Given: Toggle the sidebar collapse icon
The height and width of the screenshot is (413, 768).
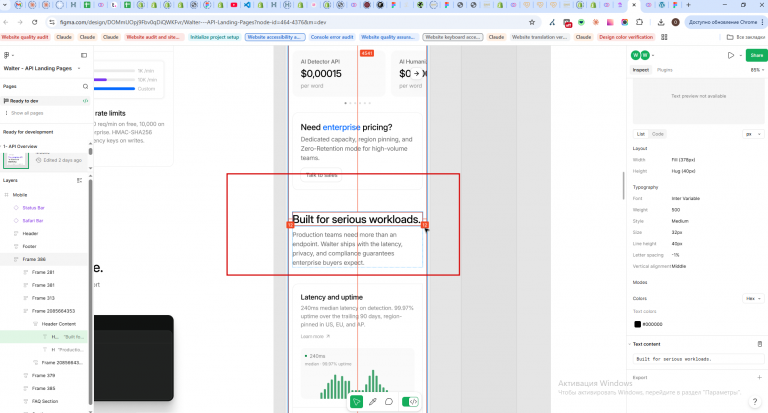Looking at the screenshot, I should tap(84, 55).
